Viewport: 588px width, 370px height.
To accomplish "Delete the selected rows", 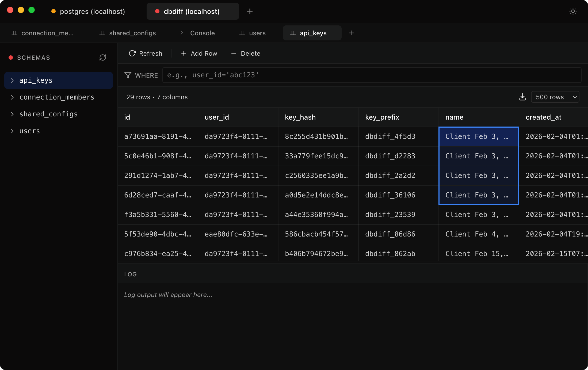I will click(x=245, y=53).
